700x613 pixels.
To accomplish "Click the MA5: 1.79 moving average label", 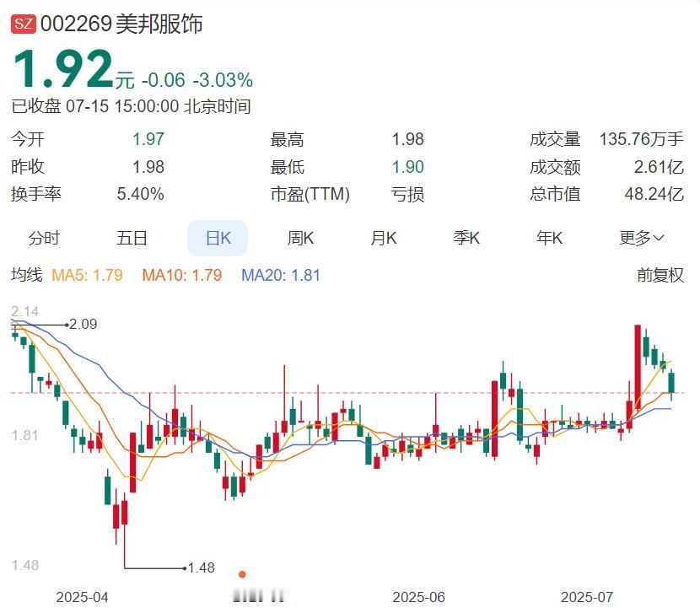I will pos(87,275).
